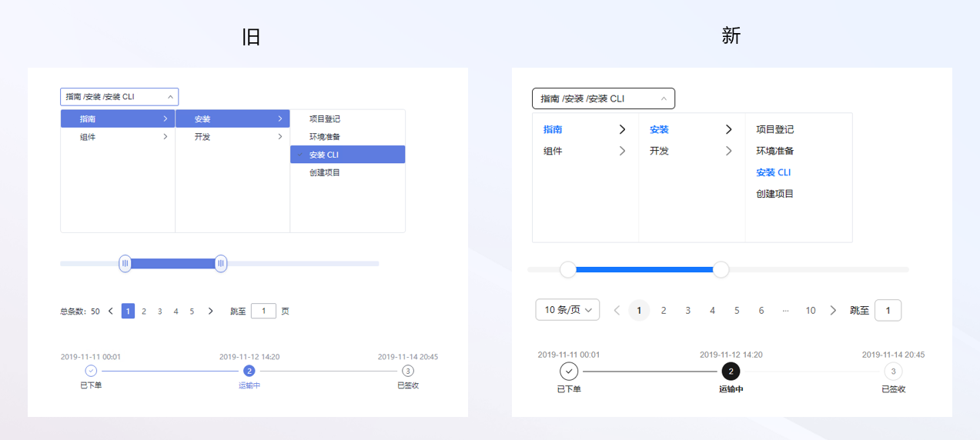The image size is (980, 440).
Task: Go to previous page in old (旧) pagination
Action: (x=111, y=312)
